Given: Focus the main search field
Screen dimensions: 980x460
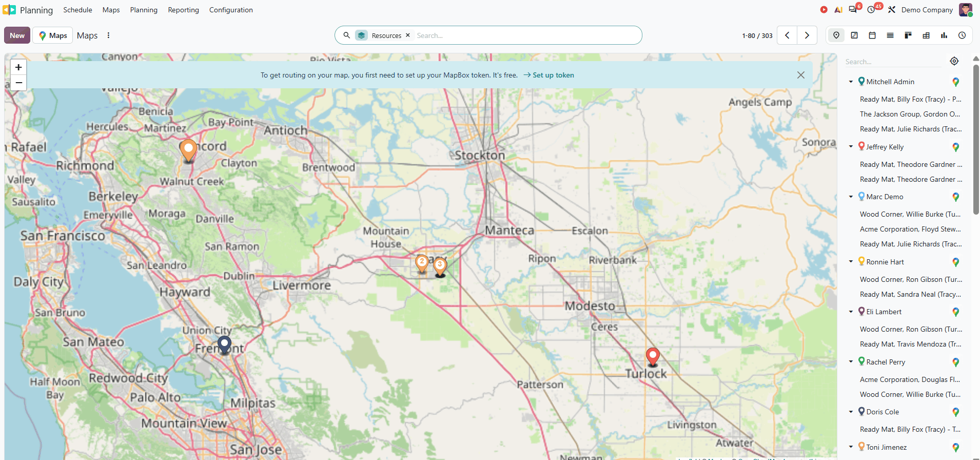Looking at the screenshot, I should click(x=526, y=35).
